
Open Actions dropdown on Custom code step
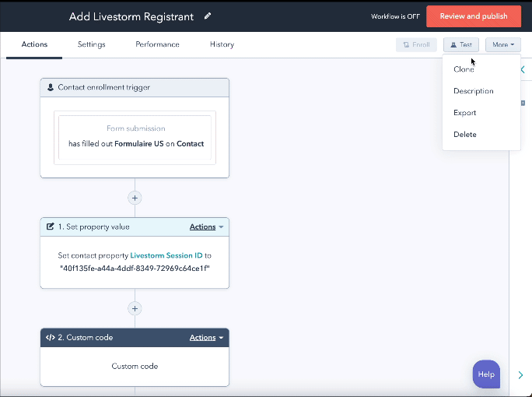(206, 338)
